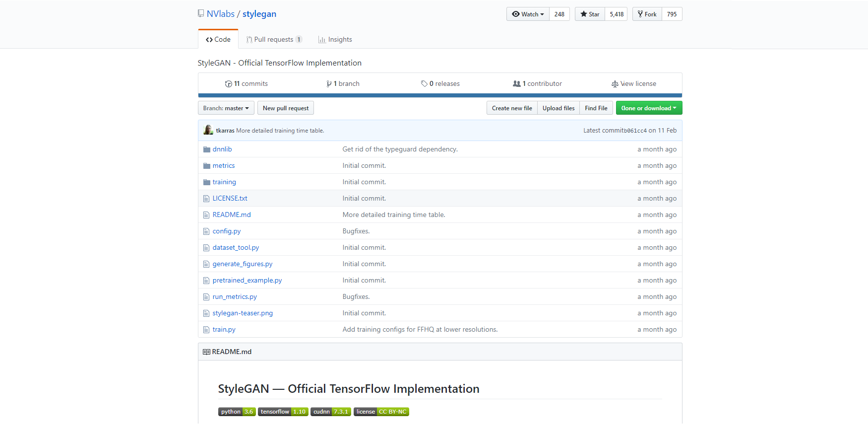Open the Watch notifications dropdown
Image resolution: width=868 pixels, height=434 pixels.
528,14
